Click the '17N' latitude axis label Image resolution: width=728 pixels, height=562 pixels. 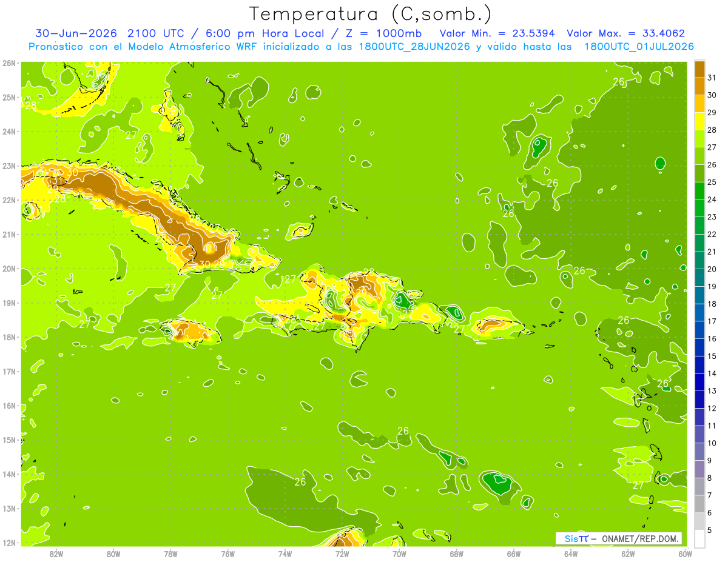point(9,371)
